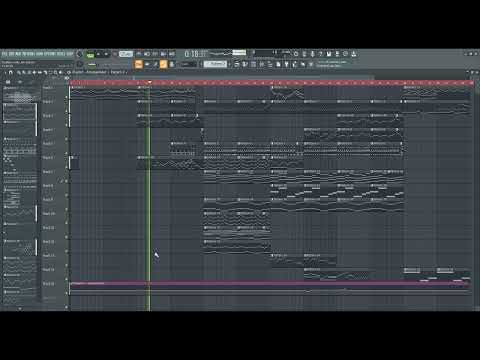Click the highlighted orange playlist view button
Viewport: 480px width, 360px height.
point(138,64)
